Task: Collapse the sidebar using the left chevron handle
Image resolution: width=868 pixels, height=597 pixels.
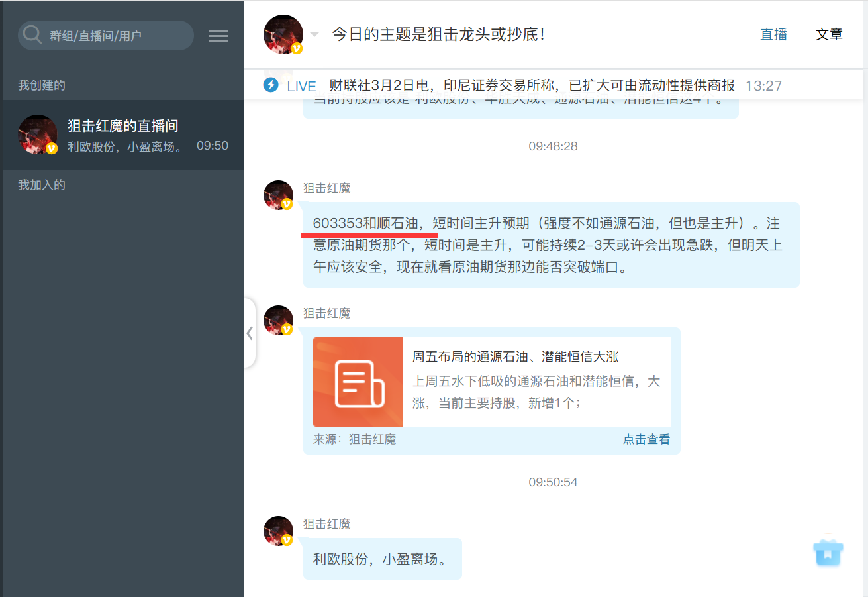Action: 250,333
